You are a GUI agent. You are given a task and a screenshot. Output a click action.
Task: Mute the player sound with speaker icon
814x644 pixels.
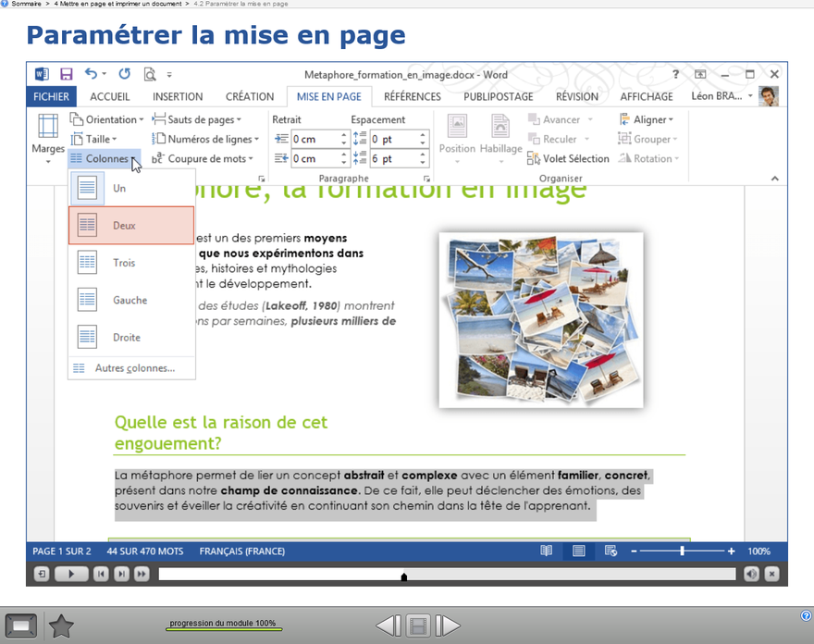pyautogui.click(x=751, y=575)
